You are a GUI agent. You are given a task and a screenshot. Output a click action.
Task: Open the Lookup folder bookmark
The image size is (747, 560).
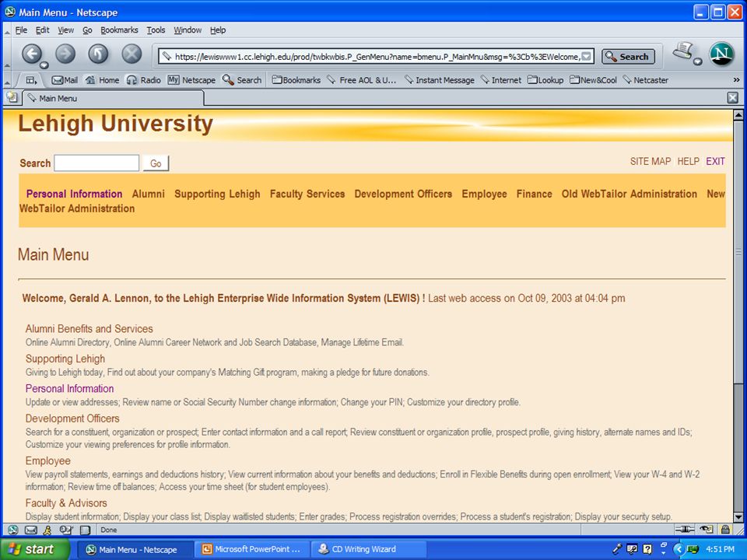(x=545, y=80)
